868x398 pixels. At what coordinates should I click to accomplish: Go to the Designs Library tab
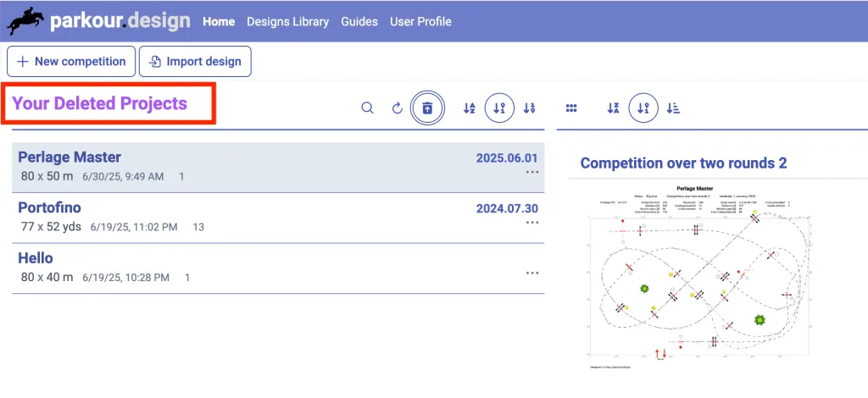[287, 21]
